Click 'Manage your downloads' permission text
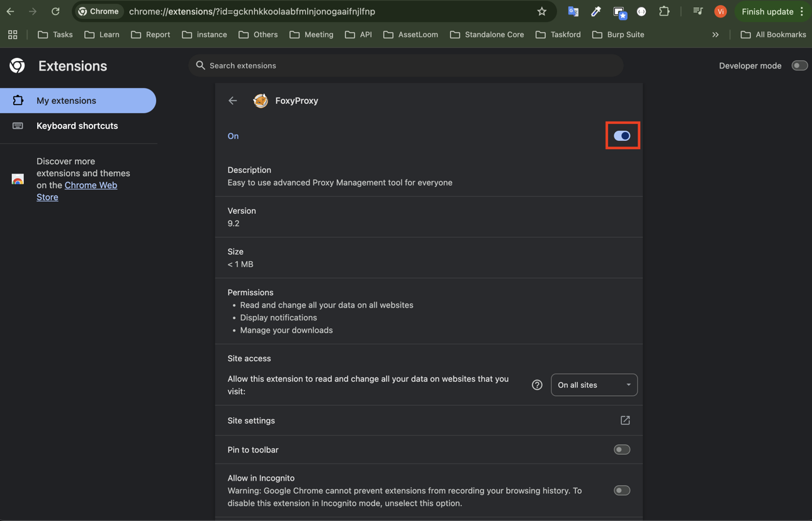 (x=286, y=330)
